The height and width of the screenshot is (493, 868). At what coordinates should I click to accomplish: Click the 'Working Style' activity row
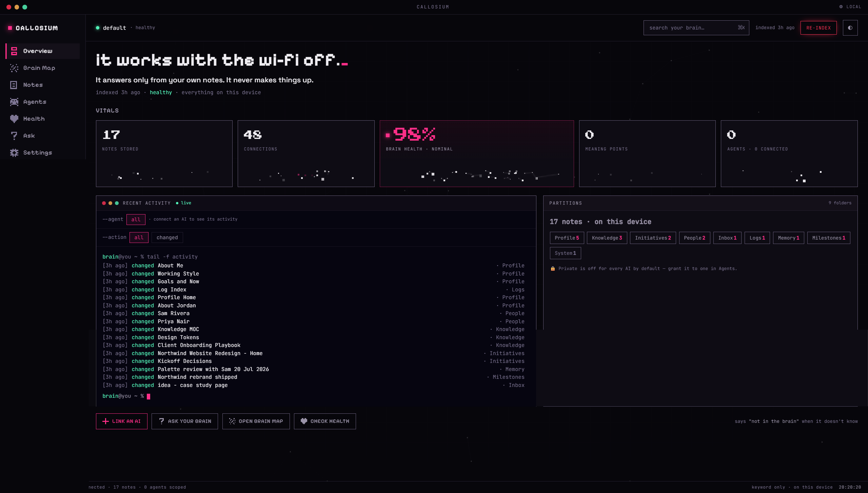[x=313, y=274]
